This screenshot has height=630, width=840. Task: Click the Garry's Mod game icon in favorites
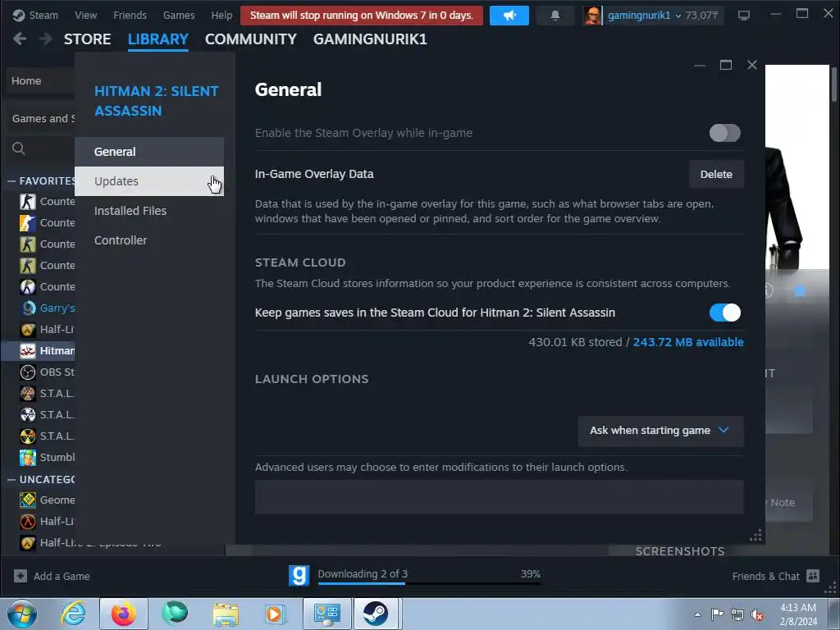(x=28, y=308)
